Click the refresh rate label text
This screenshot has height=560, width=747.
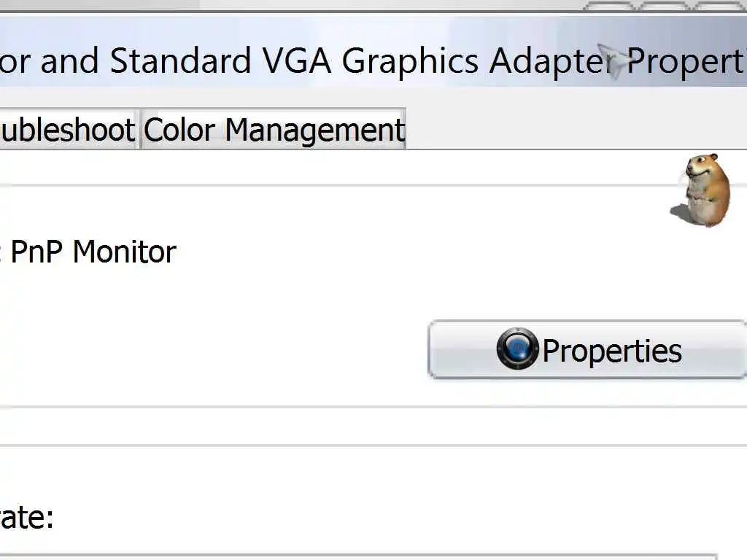click(26, 518)
